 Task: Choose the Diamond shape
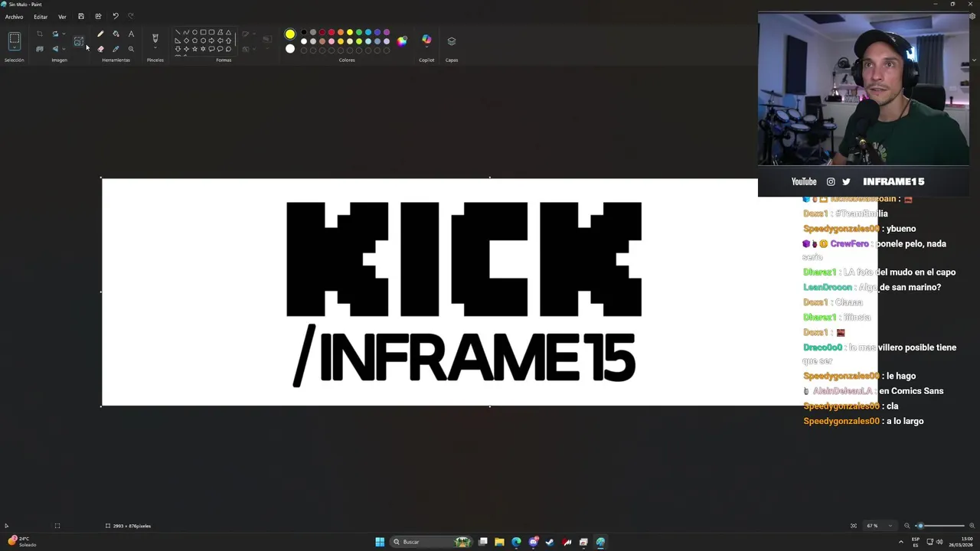[186, 41]
